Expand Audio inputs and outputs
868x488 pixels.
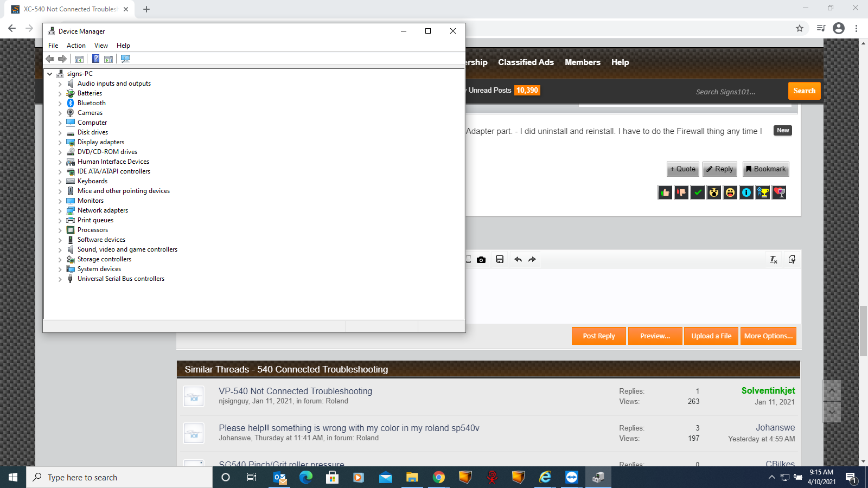tap(60, 84)
